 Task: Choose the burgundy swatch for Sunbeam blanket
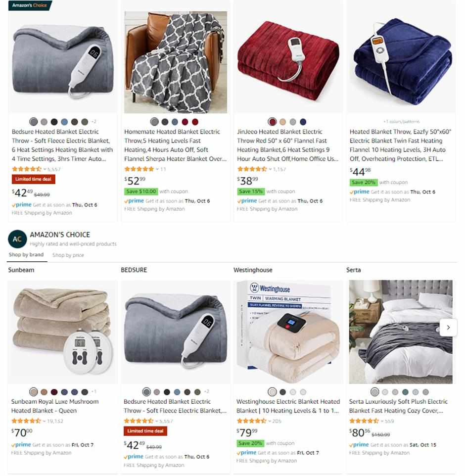(54, 392)
